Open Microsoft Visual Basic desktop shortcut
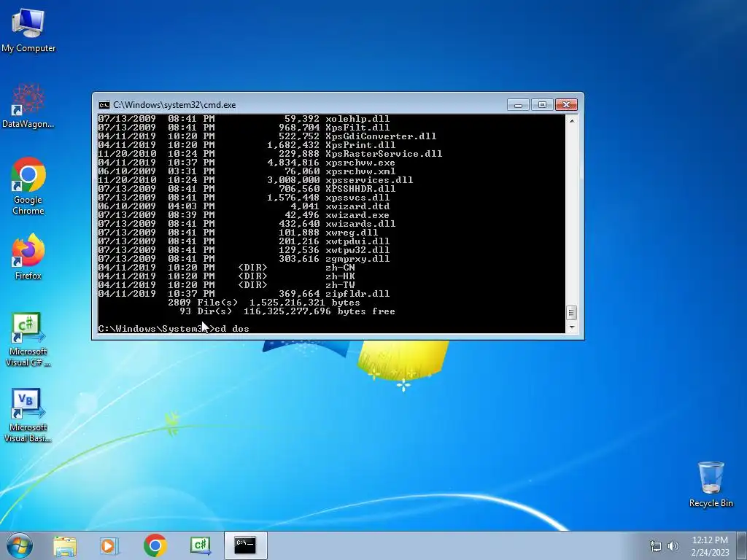This screenshot has width=747, height=560. [x=28, y=415]
